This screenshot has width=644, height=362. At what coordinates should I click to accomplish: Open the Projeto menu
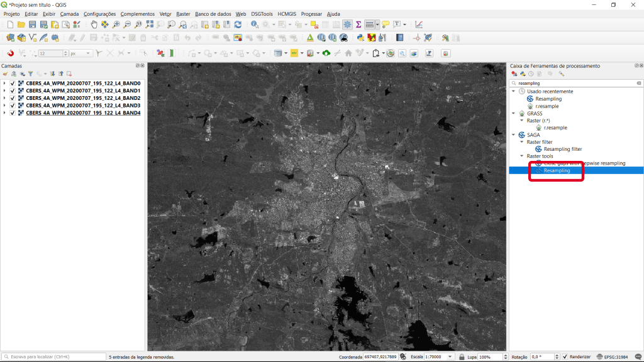click(x=11, y=14)
